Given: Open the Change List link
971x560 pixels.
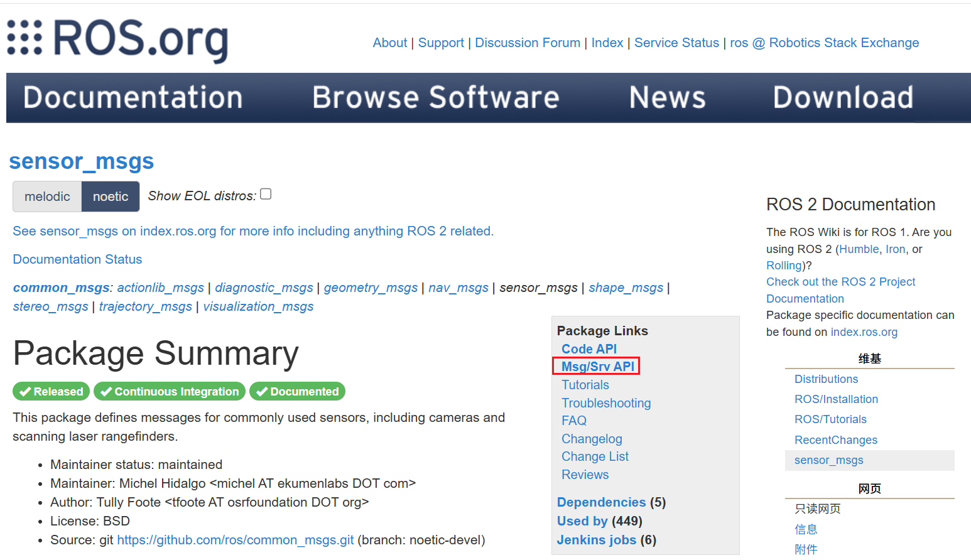Looking at the screenshot, I should point(595,456).
